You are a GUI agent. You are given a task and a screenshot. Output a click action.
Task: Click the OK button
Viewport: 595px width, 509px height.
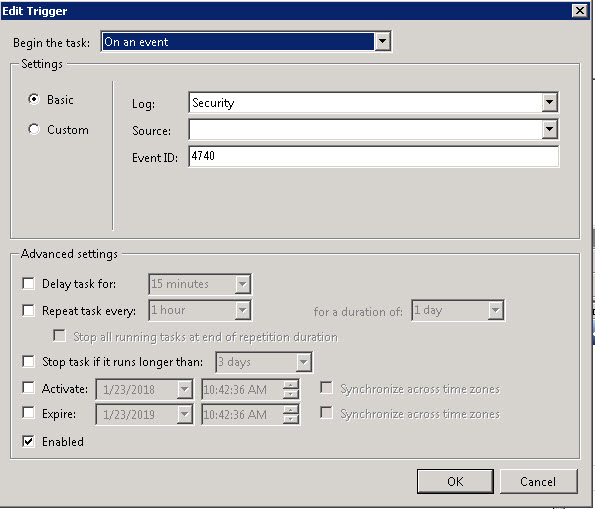pyautogui.click(x=455, y=481)
